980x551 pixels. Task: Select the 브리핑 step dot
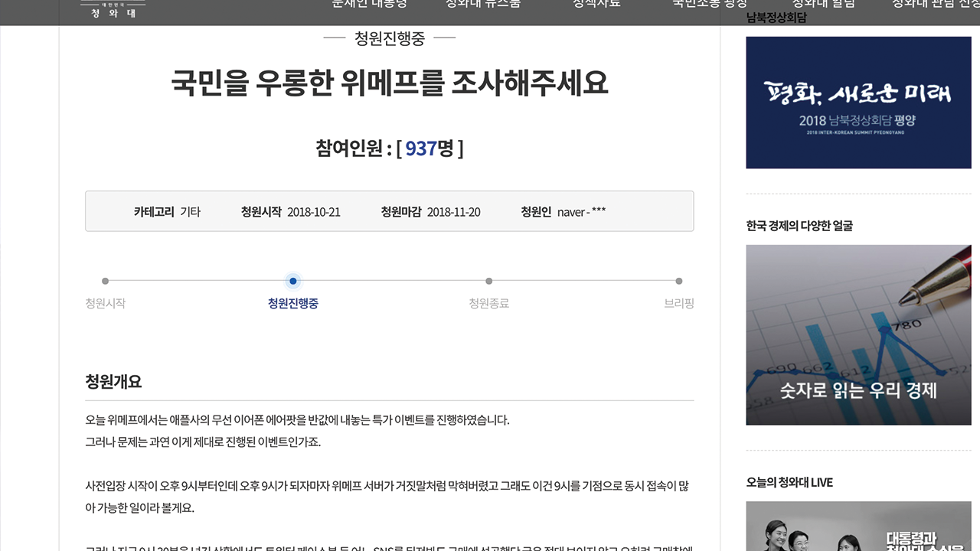(x=679, y=281)
